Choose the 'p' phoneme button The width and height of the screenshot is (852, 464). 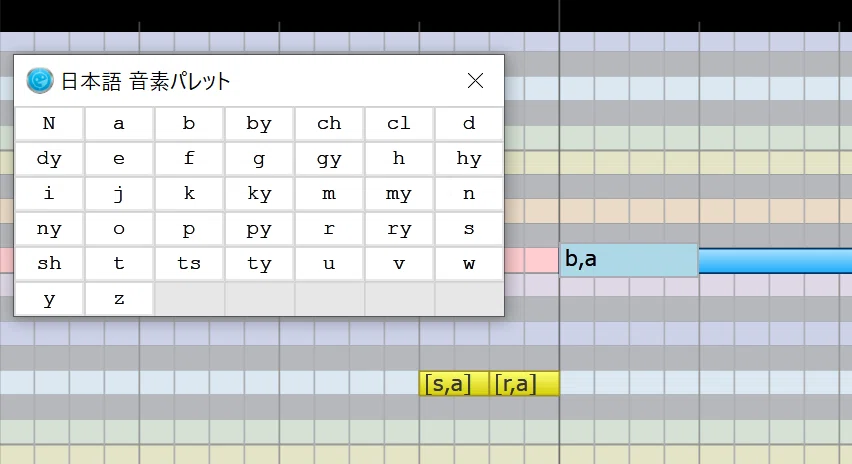point(189,229)
